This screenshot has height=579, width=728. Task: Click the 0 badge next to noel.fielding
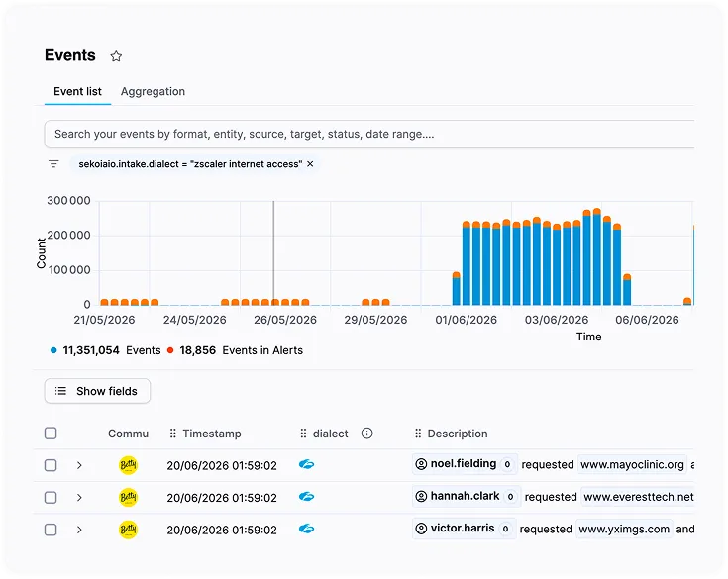coord(507,464)
